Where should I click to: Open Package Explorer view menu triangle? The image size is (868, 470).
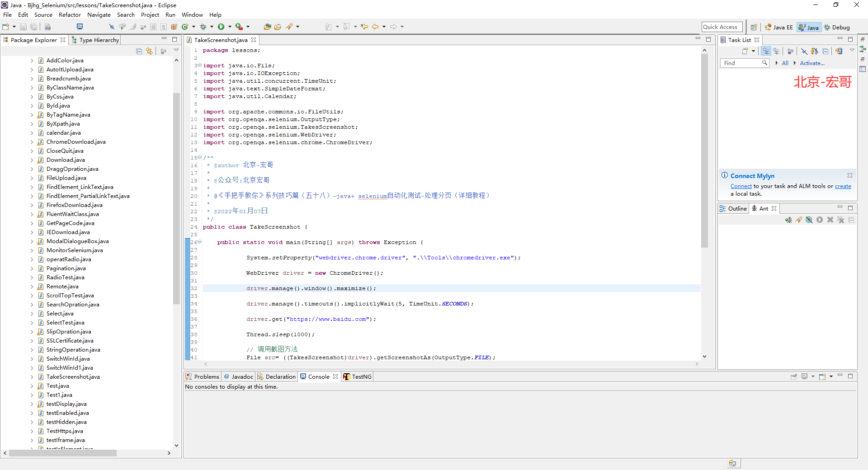pos(176,51)
